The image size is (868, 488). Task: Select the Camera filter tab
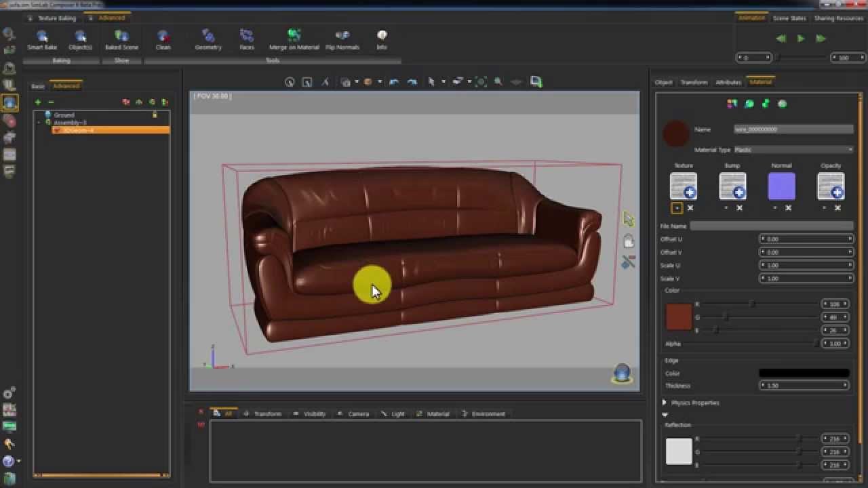[x=354, y=414]
